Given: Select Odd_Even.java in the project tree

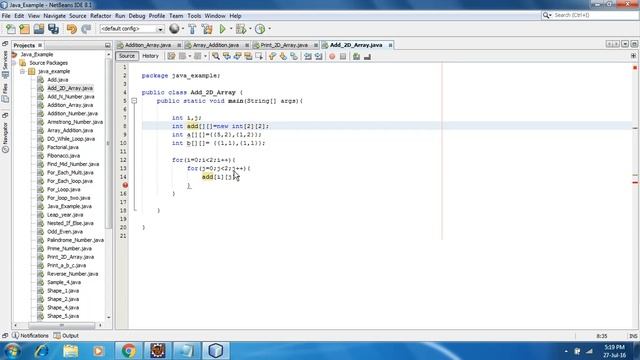Looking at the screenshot, I should click(x=65, y=232).
